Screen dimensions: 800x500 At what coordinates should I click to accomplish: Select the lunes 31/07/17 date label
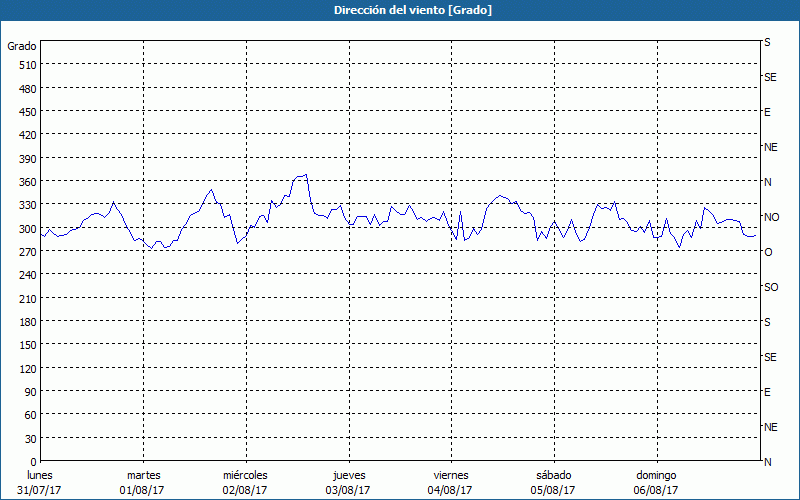tap(40, 482)
